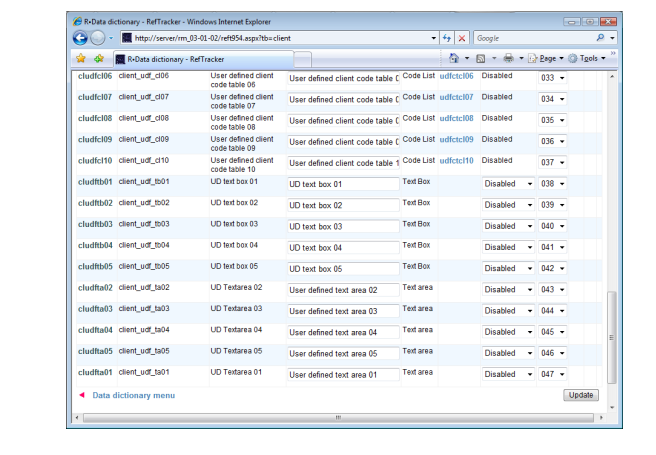The image size is (656, 455).
Task: Open the Tools menu
Action: click(x=587, y=59)
